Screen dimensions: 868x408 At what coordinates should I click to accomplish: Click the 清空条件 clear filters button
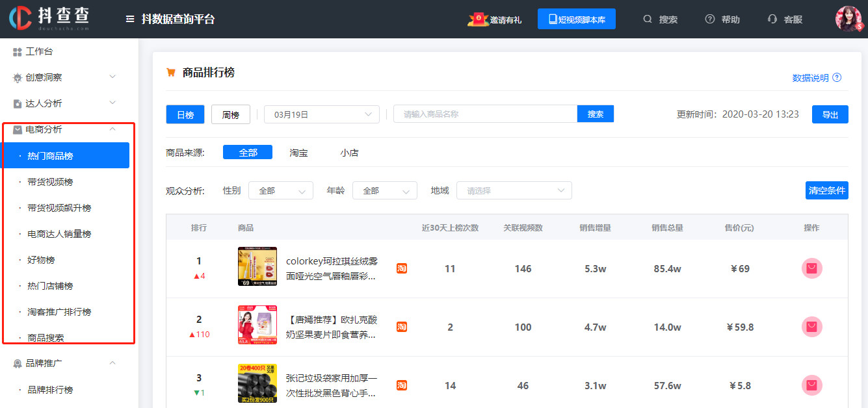click(826, 190)
